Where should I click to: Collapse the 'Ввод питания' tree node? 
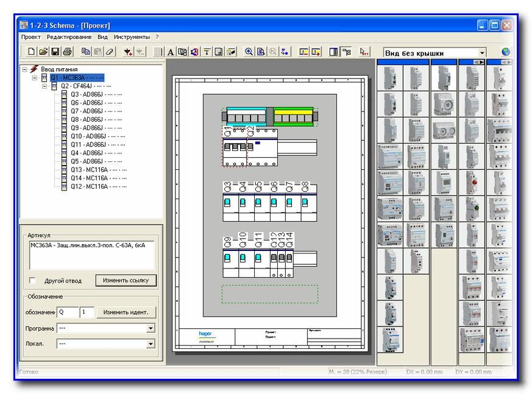pyautogui.click(x=25, y=69)
